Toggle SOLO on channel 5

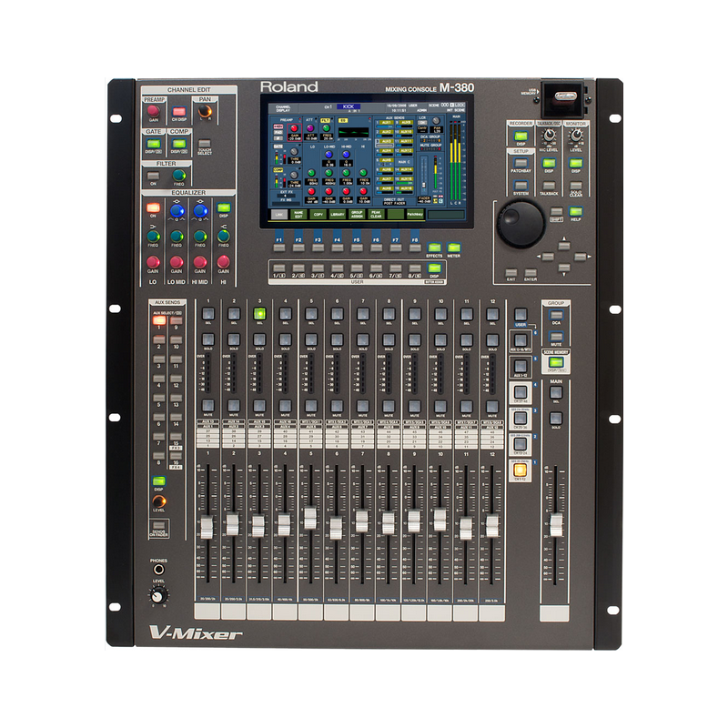coord(311,339)
